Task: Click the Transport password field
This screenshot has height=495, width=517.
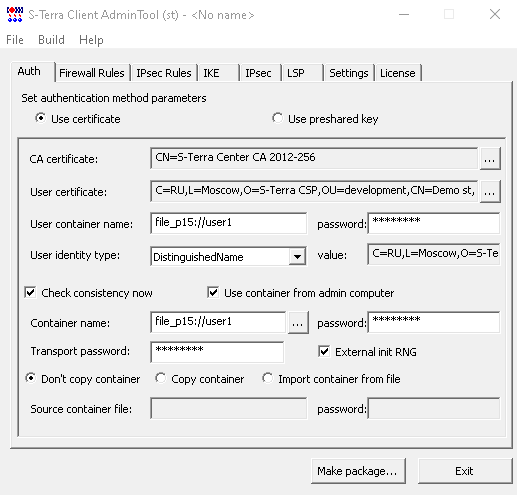Action: [217, 352]
